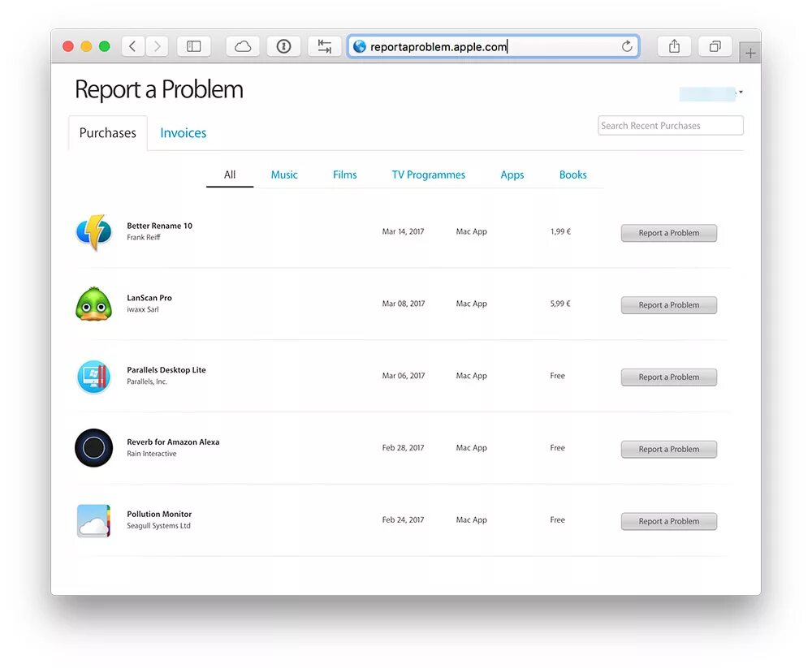The width and height of the screenshot is (812, 668).
Task: Switch to the Purchases tab
Action: pos(108,133)
